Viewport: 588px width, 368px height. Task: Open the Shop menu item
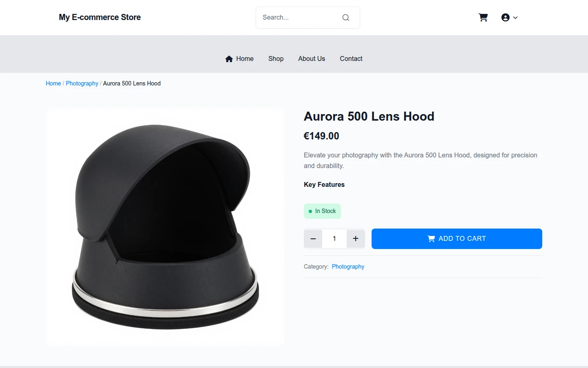[x=276, y=58]
